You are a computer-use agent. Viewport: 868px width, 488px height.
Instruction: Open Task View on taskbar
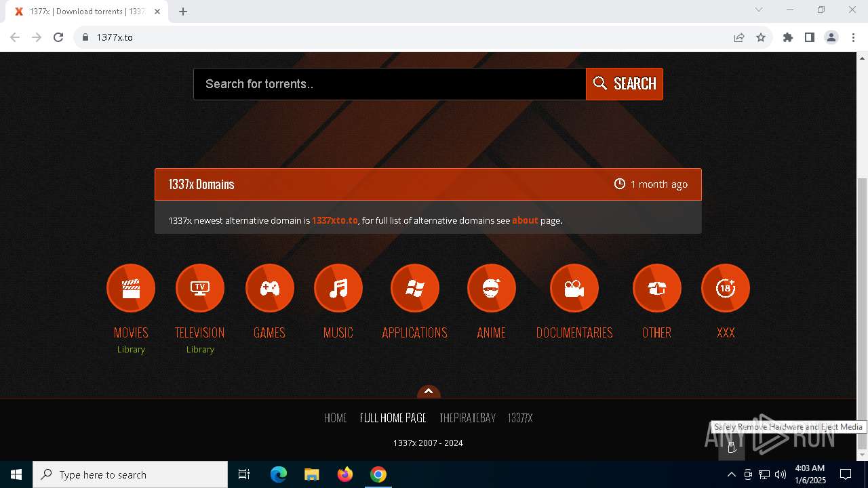coord(244,474)
